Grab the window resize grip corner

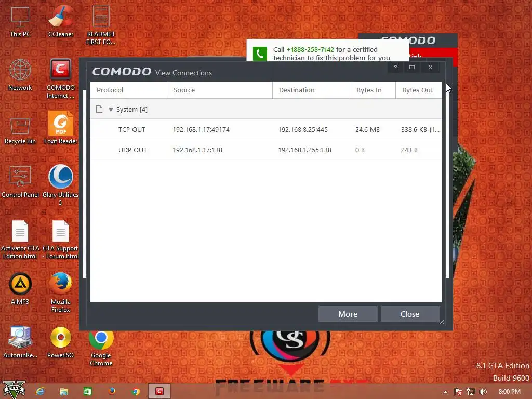coord(442,322)
